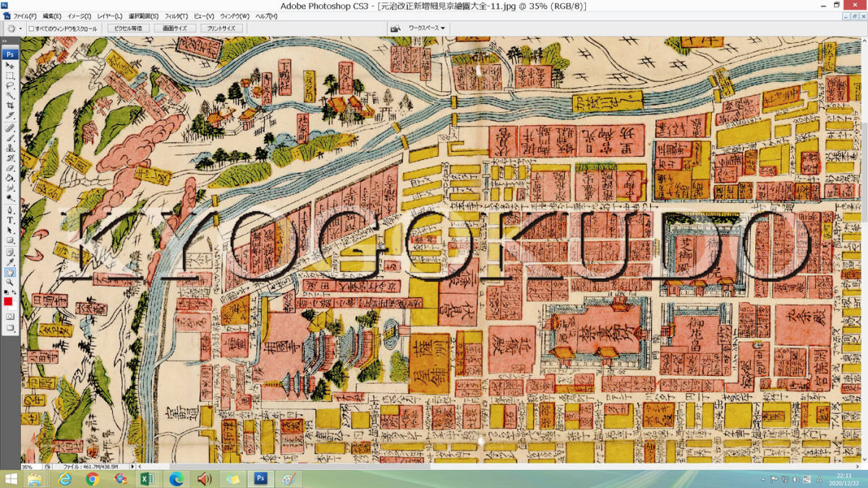Open the white background color swatch
Image resolution: width=868 pixels, height=488 pixels.
coord(13,306)
